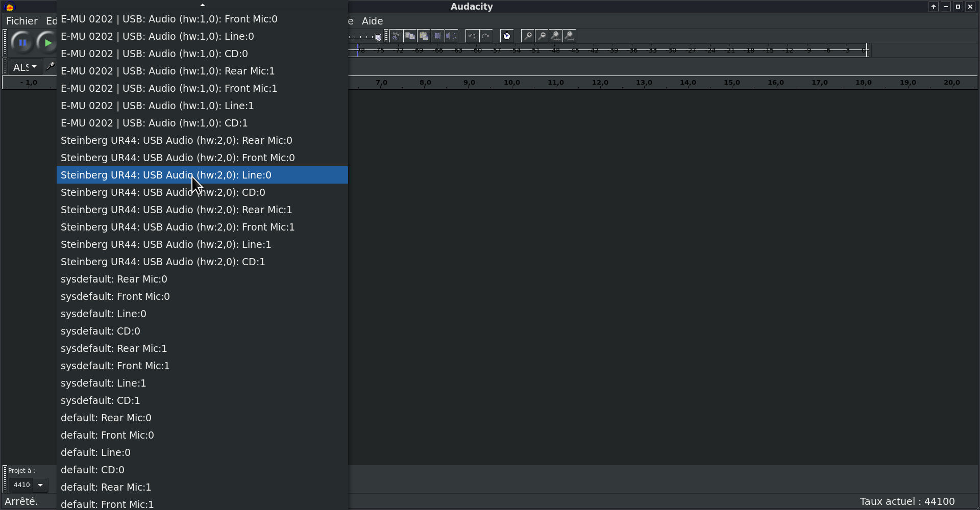Click the Copy toolbar icon
Screen dimensions: 980x510
410,36
